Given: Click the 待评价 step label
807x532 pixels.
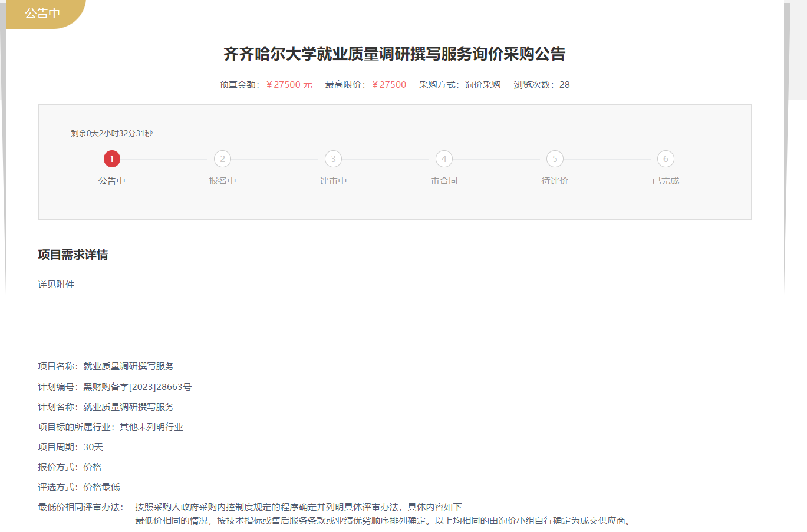Looking at the screenshot, I should 555,181.
